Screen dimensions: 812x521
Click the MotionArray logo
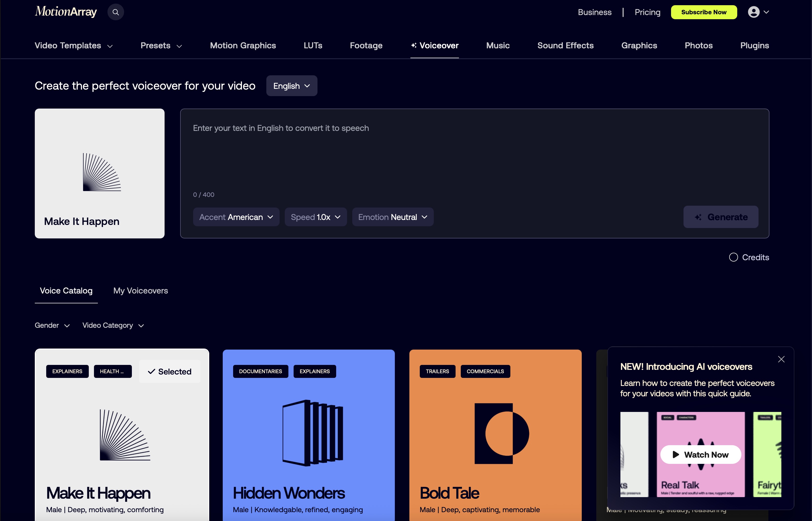coord(66,12)
